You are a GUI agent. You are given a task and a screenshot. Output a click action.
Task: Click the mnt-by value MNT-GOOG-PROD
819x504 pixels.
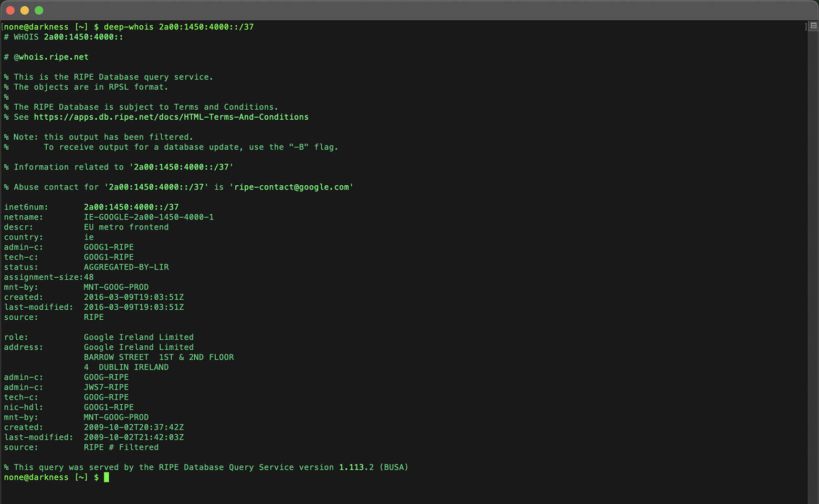tap(116, 287)
